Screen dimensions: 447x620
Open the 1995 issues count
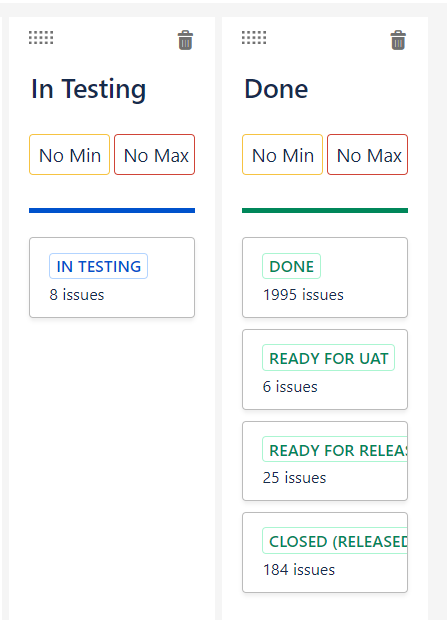click(303, 295)
